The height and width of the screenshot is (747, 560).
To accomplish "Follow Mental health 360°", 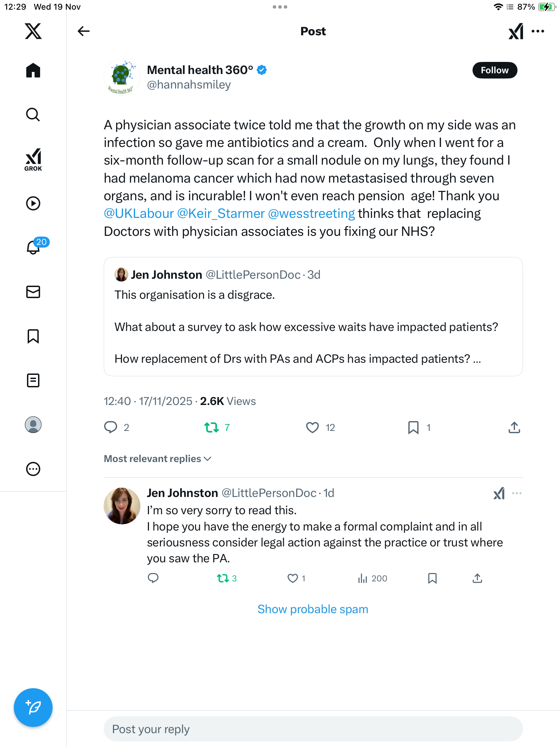I will click(x=494, y=70).
